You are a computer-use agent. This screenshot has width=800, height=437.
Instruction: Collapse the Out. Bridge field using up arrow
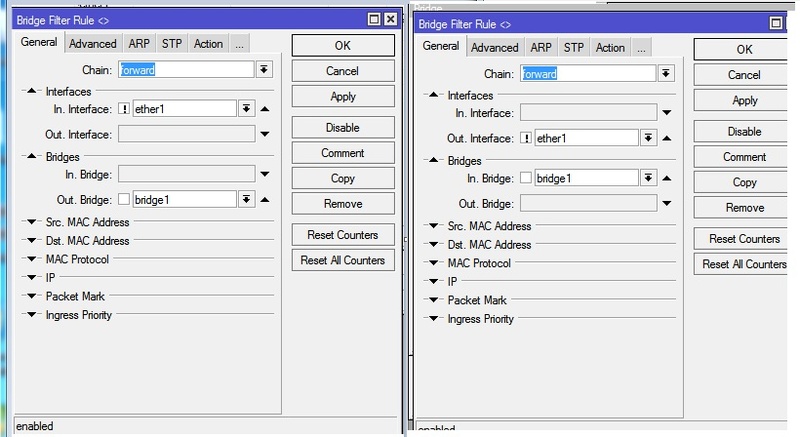click(265, 198)
